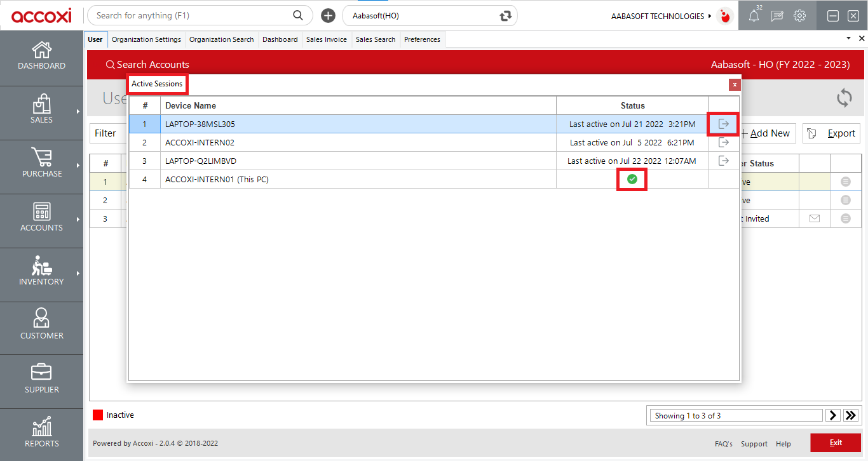
Task: Go to next page arrow
Action: click(x=833, y=415)
